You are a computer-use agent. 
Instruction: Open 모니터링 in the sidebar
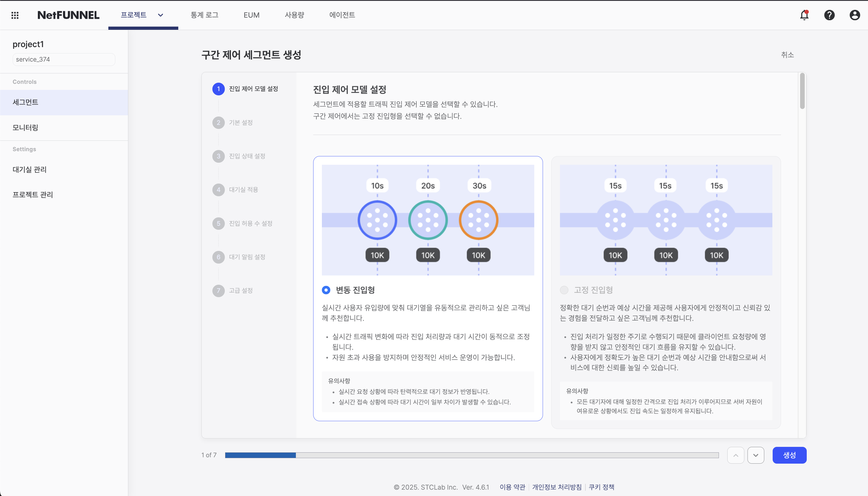(25, 127)
